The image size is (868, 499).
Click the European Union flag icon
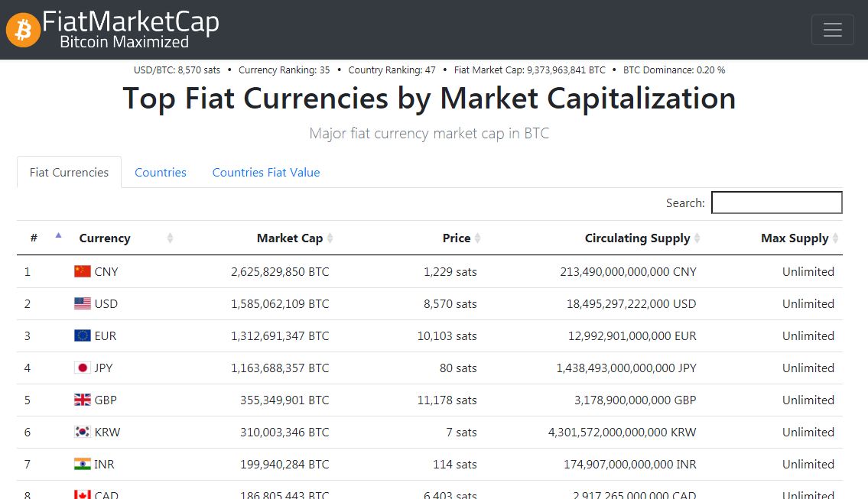click(x=83, y=335)
